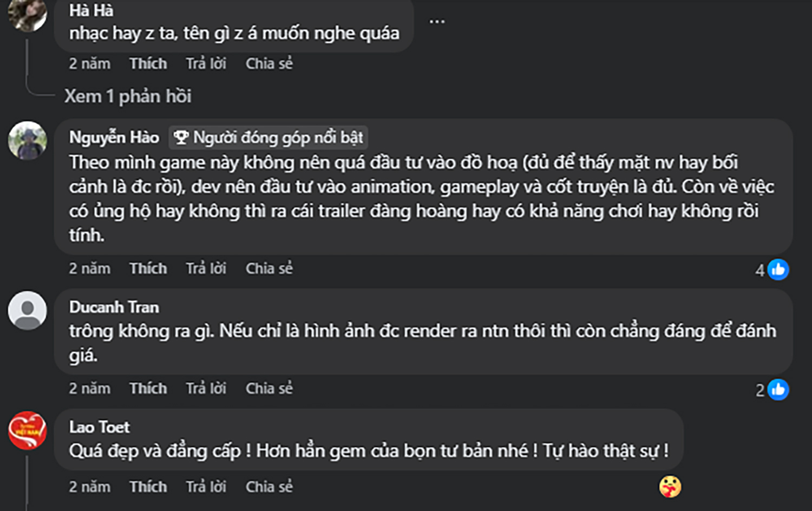The image size is (812, 511).
Task: Reply to Nguyễn Hào's comment via Trả lời
Action: [x=206, y=268]
